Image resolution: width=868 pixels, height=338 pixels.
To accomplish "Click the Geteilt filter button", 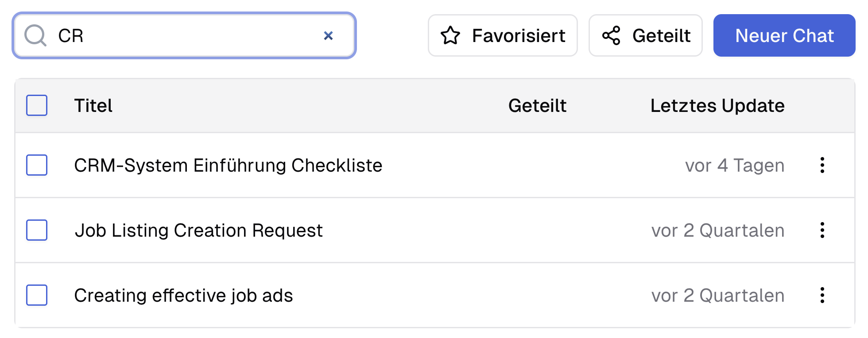I will [645, 35].
